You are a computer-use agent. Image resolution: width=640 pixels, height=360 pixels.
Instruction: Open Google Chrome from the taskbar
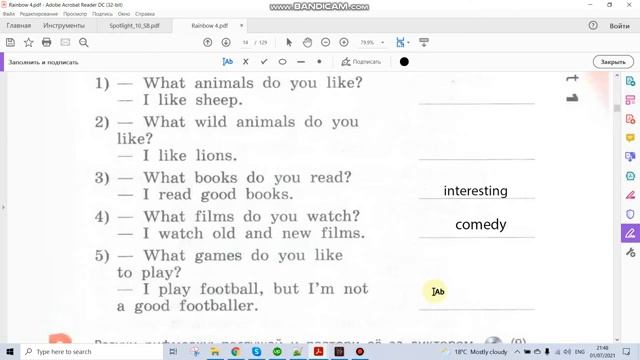[x=236, y=351]
